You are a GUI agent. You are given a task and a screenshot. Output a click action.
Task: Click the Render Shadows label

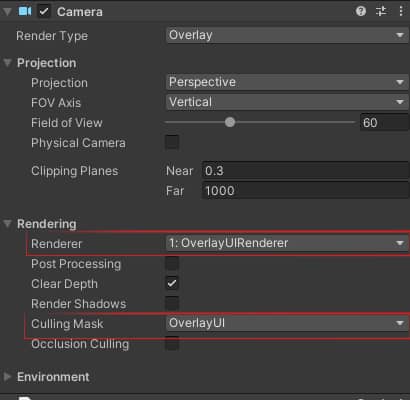[79, 304]
